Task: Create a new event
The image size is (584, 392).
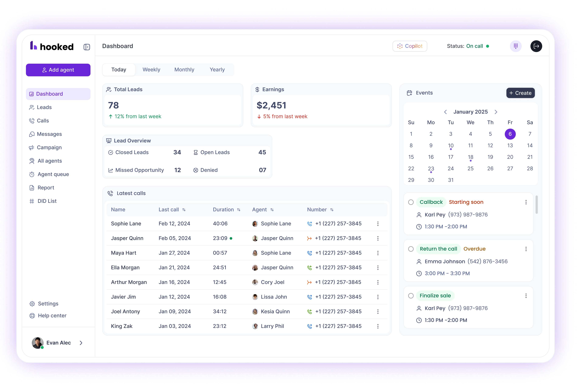Action: pyautogui.click(x=520, y=93)
